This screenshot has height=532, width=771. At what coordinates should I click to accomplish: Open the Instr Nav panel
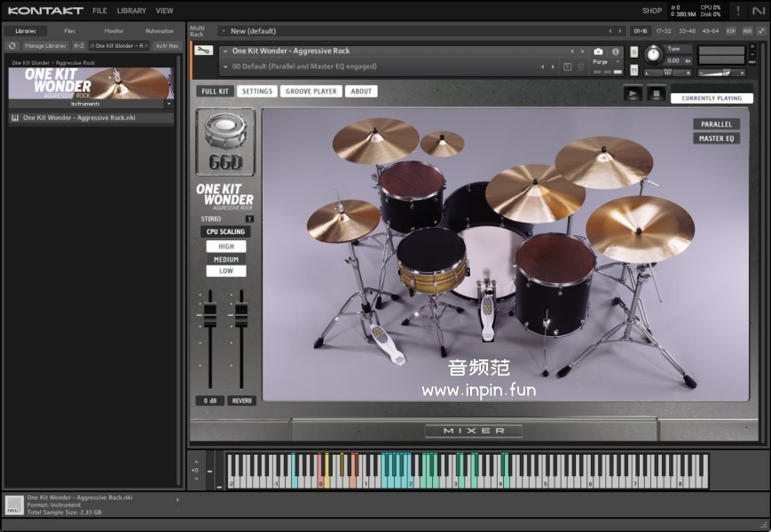(167, 46)
